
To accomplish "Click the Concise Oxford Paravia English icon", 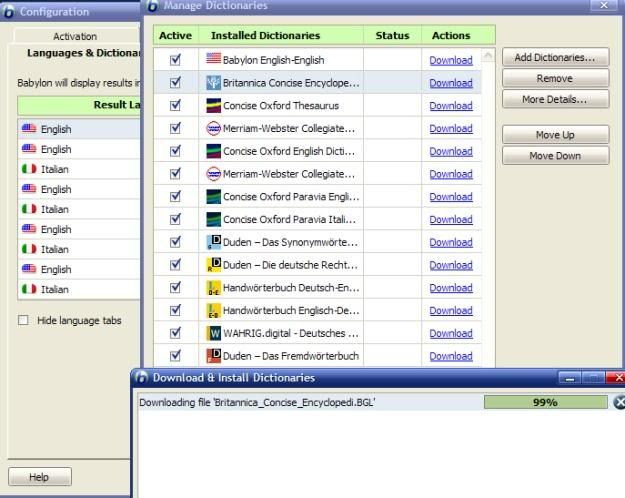I will point(214,197).
